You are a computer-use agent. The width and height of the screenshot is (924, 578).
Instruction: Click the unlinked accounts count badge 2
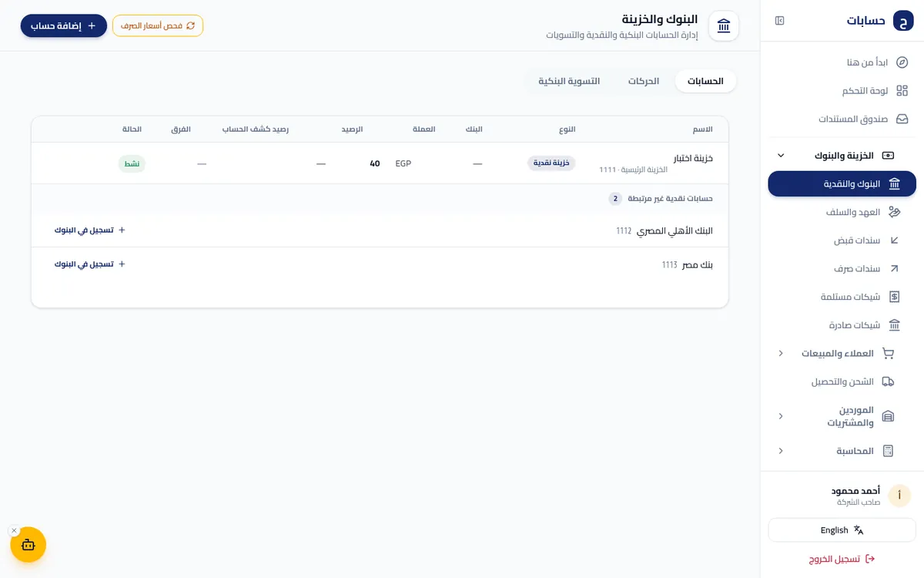pos(615,199)
